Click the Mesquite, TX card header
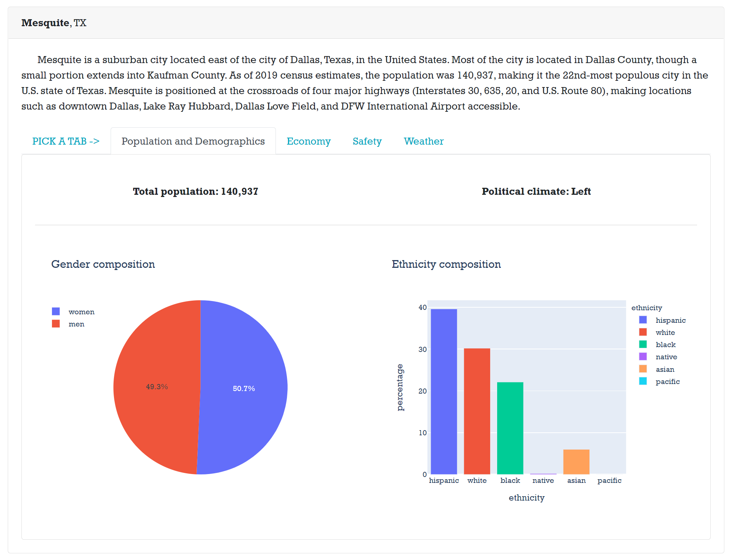 pos(54,23)
